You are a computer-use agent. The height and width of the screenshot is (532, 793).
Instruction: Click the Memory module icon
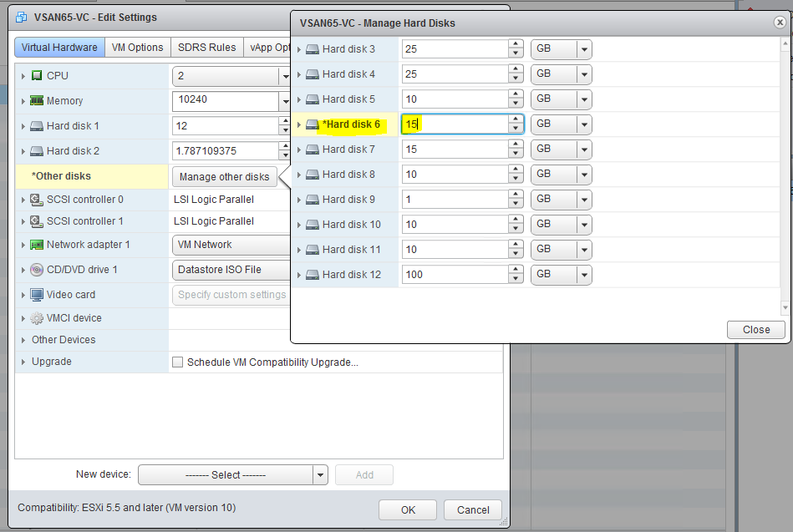coord(37,100)
